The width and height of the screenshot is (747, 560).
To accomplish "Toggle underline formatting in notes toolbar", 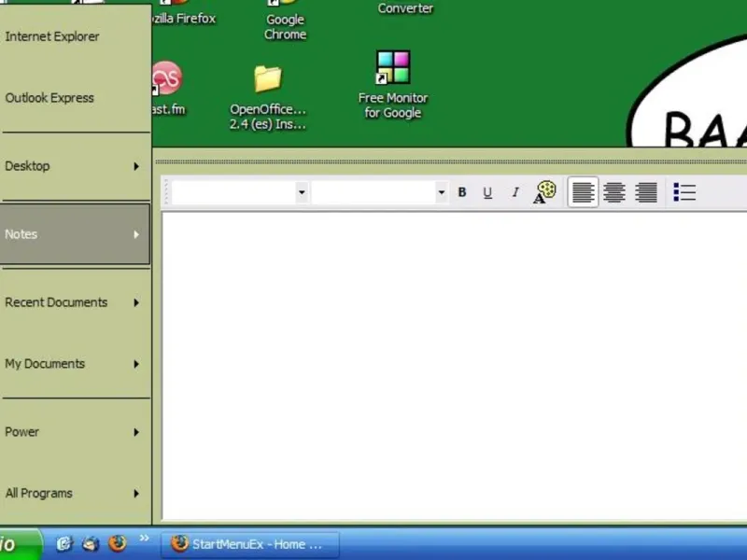I will tap(487, 192).
